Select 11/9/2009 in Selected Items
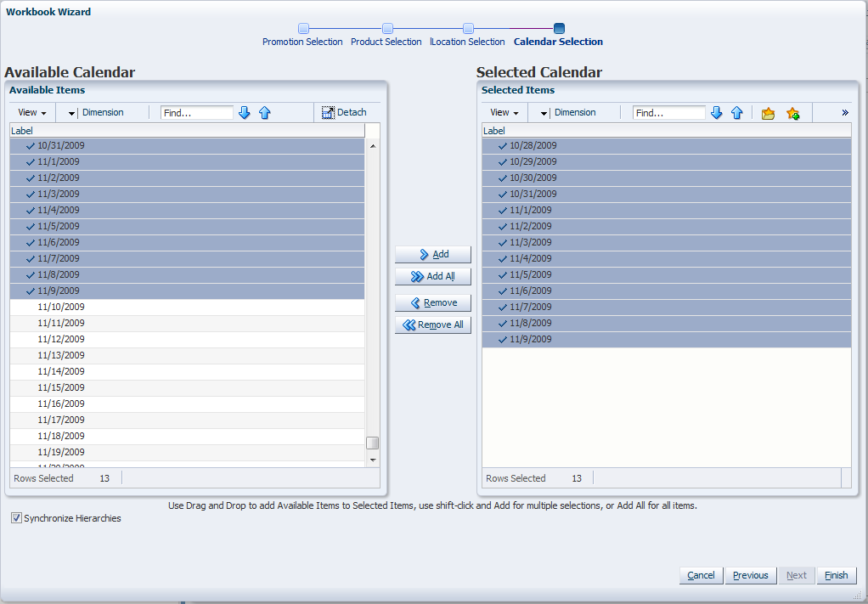 click(x=667, y=339)
